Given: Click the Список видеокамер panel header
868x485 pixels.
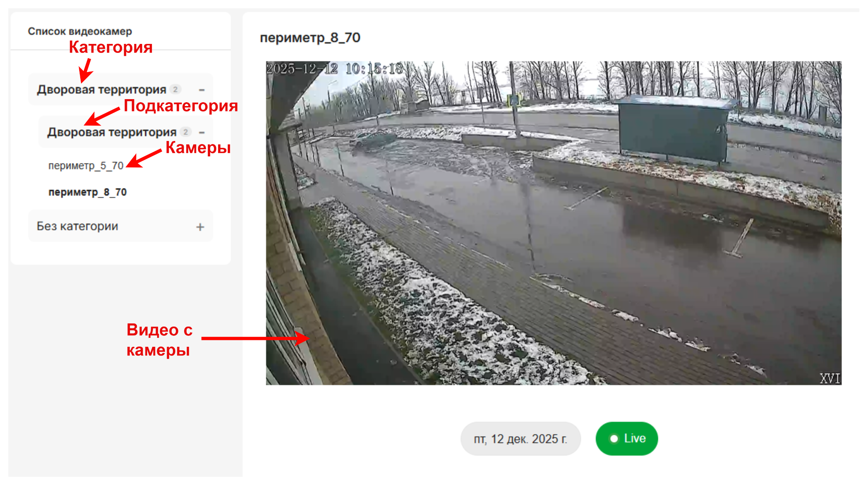Looking at the screenshot, I should (x=80, y=31).
